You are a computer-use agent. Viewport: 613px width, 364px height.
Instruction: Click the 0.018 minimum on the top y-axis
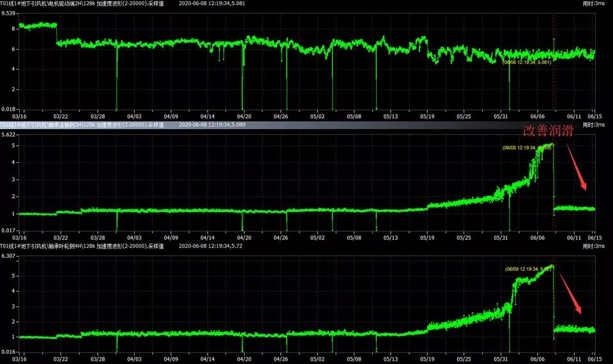tap(8, 109)
